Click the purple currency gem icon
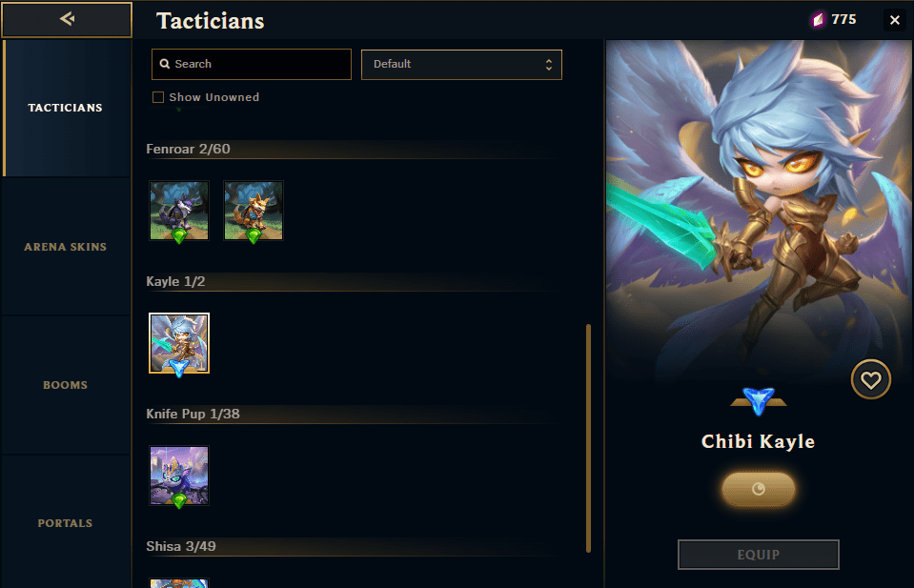 point(819,20)
